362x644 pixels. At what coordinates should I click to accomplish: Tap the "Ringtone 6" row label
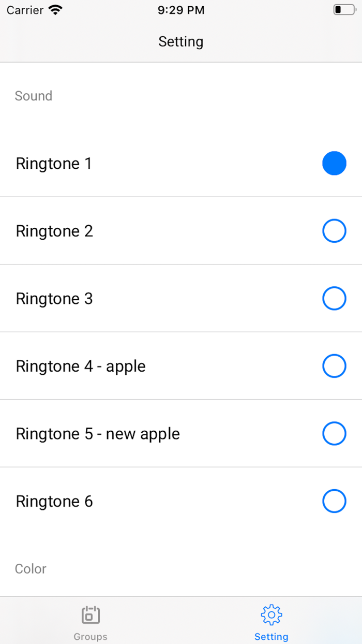click(x=54, y=501)
